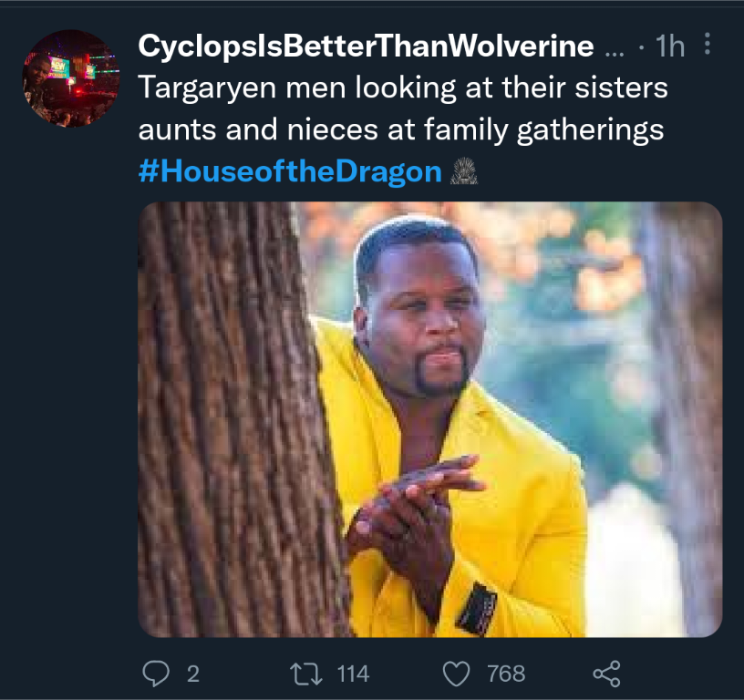Open the share icon options
744x700 pixels.
pos(606,674)
